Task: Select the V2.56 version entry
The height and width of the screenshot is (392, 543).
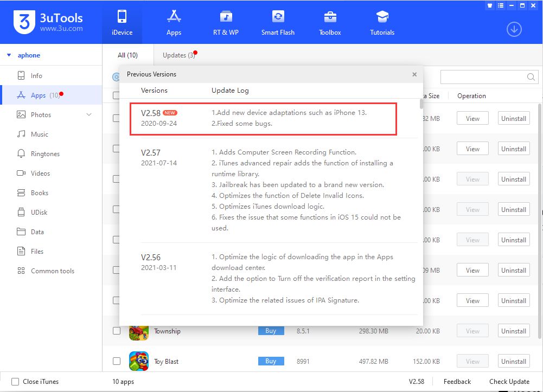Action: [279, 279]
